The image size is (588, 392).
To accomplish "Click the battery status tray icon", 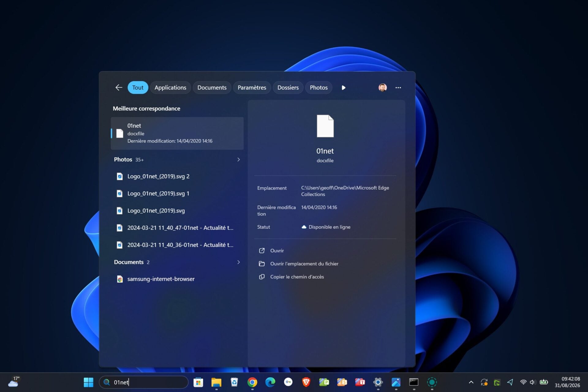I will pos(544,382).
